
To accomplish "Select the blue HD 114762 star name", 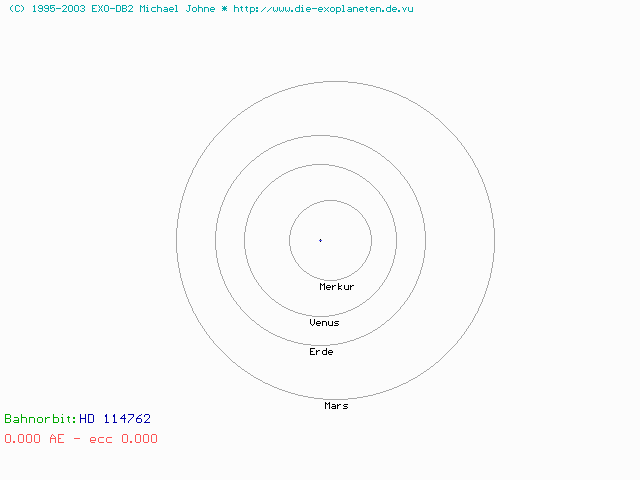I will pos(115,419).
